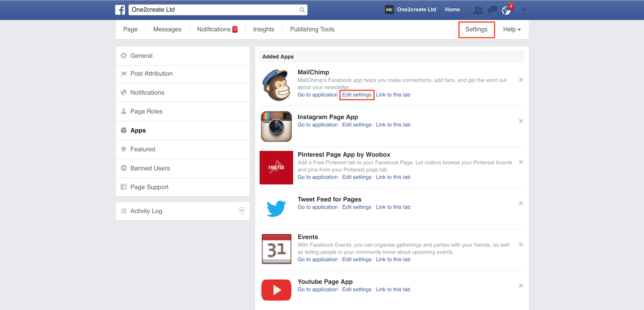Click Edit settings for MailChimp
This screenshot has width=644, height=310.
(x=356, y=95)
